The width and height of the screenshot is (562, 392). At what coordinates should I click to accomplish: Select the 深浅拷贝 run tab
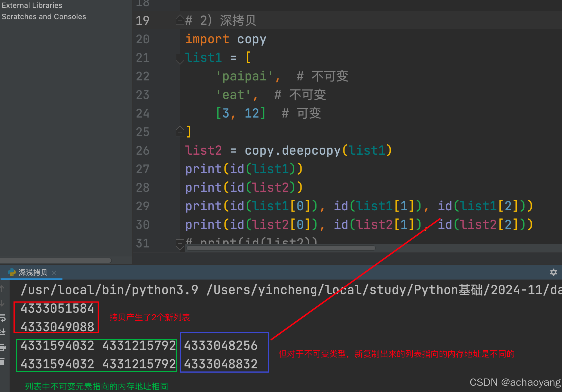coord(32,272)
